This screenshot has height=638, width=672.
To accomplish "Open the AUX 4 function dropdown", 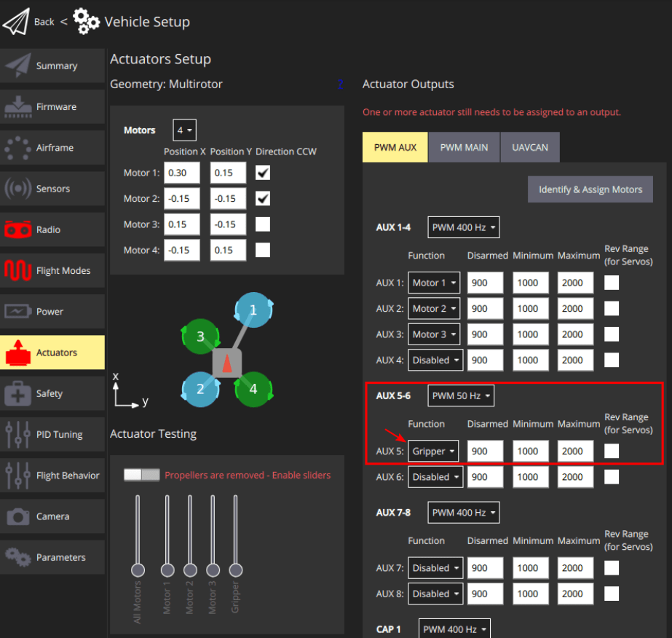I will 435,360.
